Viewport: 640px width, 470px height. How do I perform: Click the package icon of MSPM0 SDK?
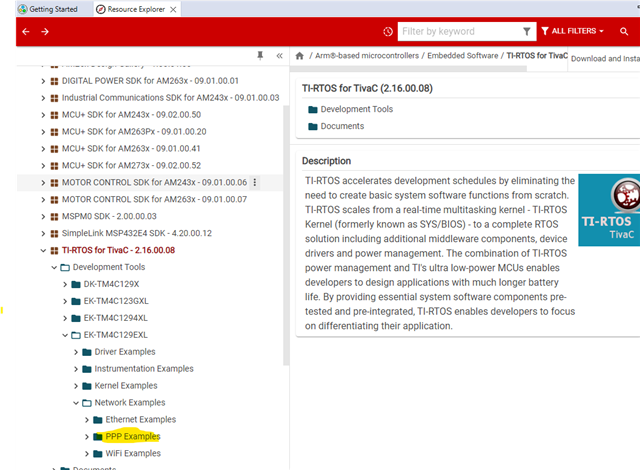(54, 217)
